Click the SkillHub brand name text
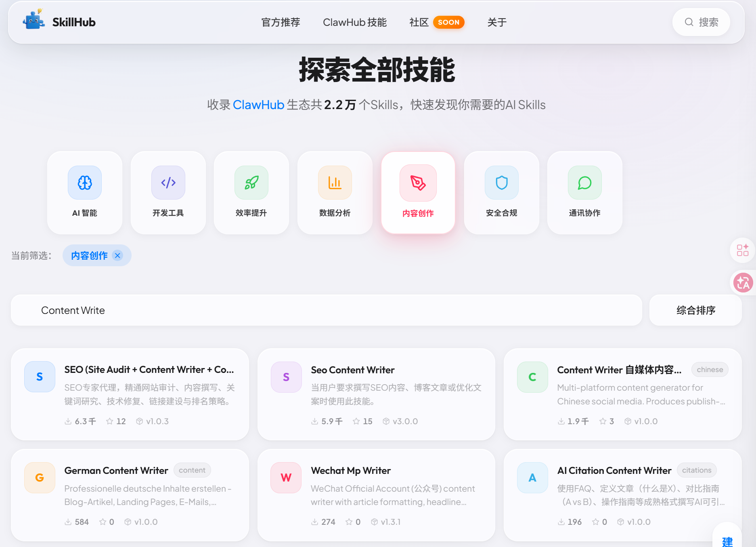 74,22
